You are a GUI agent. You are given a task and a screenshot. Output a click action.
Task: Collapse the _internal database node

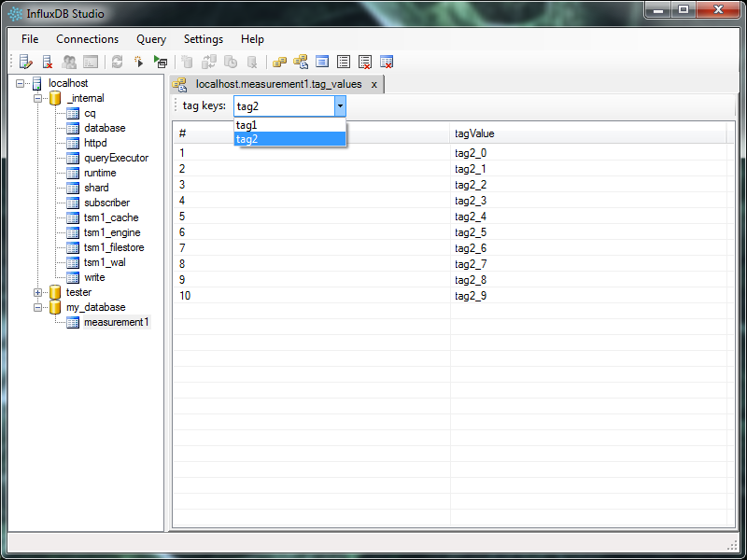(x=37, y=99)
